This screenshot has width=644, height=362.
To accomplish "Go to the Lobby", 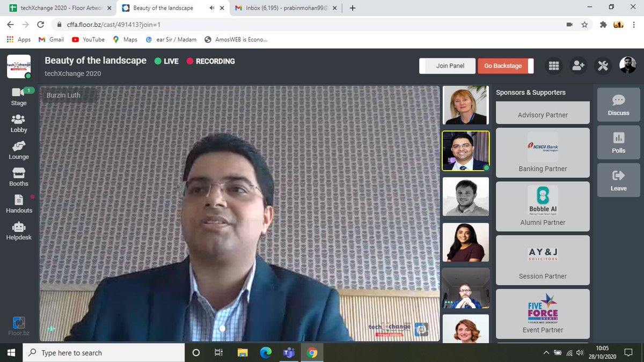I will 19,123.
